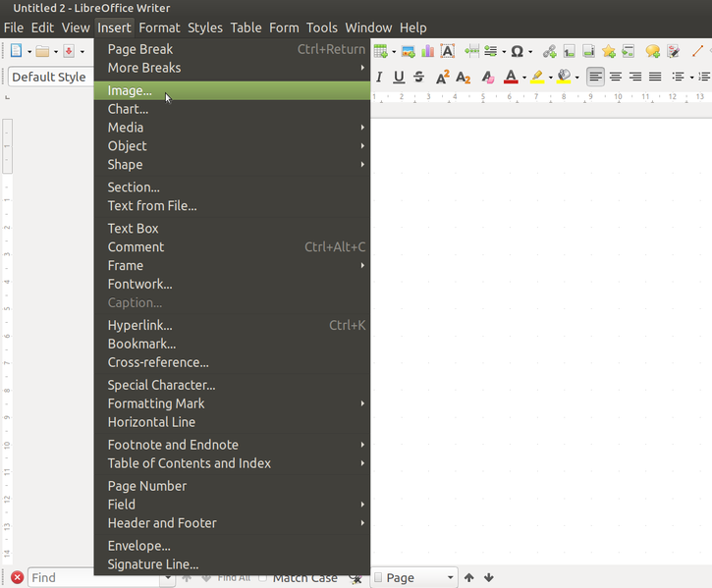The height and width of the screenshot is (588, 712).
Task: Apply the red Font Color
Action: click(511, 78)
